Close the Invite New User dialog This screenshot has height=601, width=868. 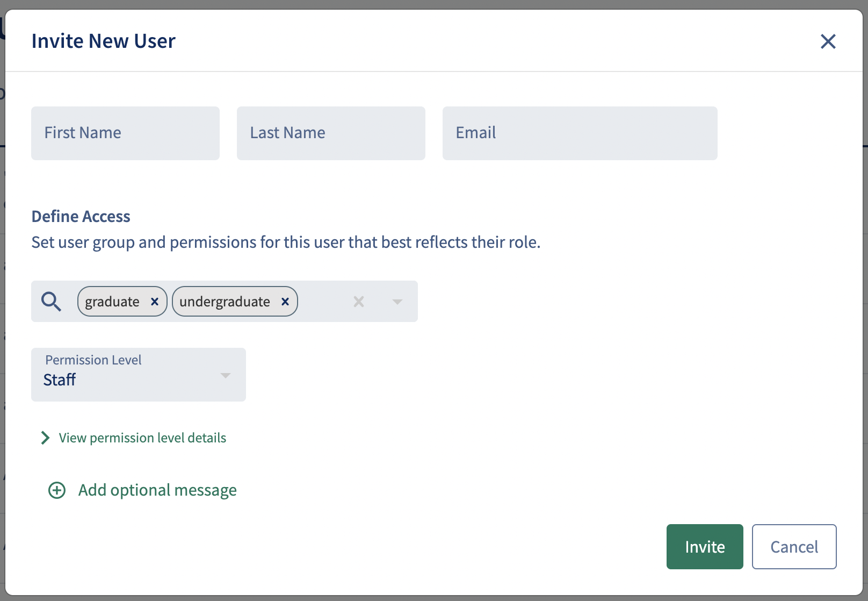(x=828, y=41)
